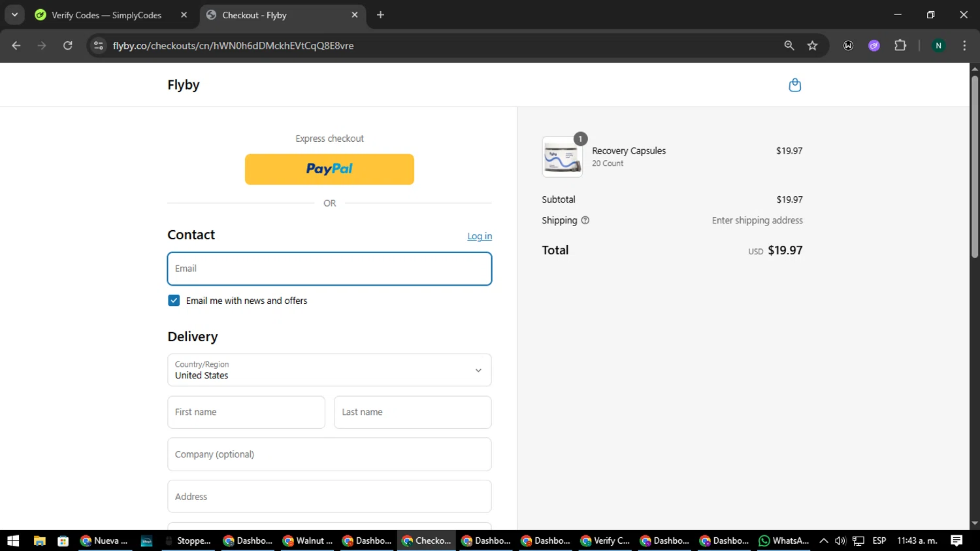Open the browser zoom magnifier icon
The image size is (980, 551).
789,46
